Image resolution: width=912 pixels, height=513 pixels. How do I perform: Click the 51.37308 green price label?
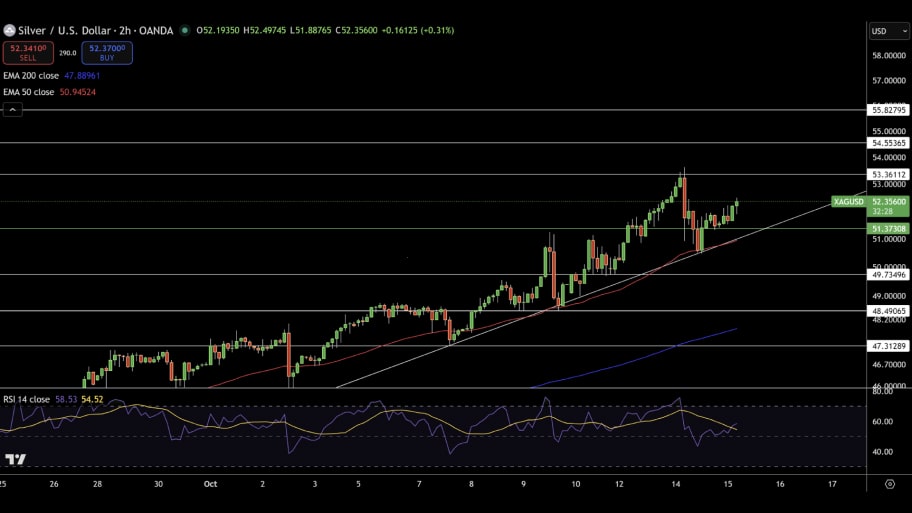tap(889, 228)
